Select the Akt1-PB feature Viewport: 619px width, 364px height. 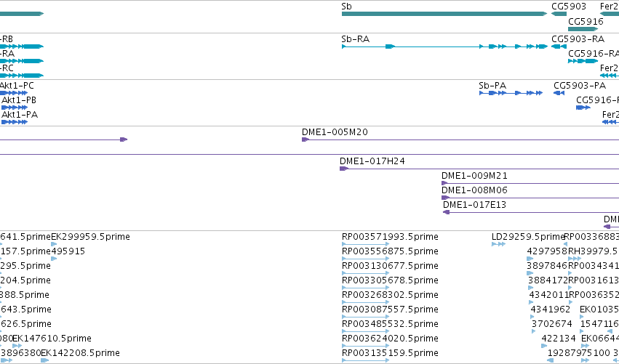click(x=15, y=108)
